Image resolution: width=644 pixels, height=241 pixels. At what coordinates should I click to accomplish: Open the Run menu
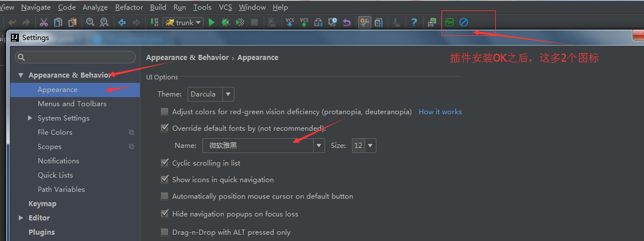tap(180, 7)
